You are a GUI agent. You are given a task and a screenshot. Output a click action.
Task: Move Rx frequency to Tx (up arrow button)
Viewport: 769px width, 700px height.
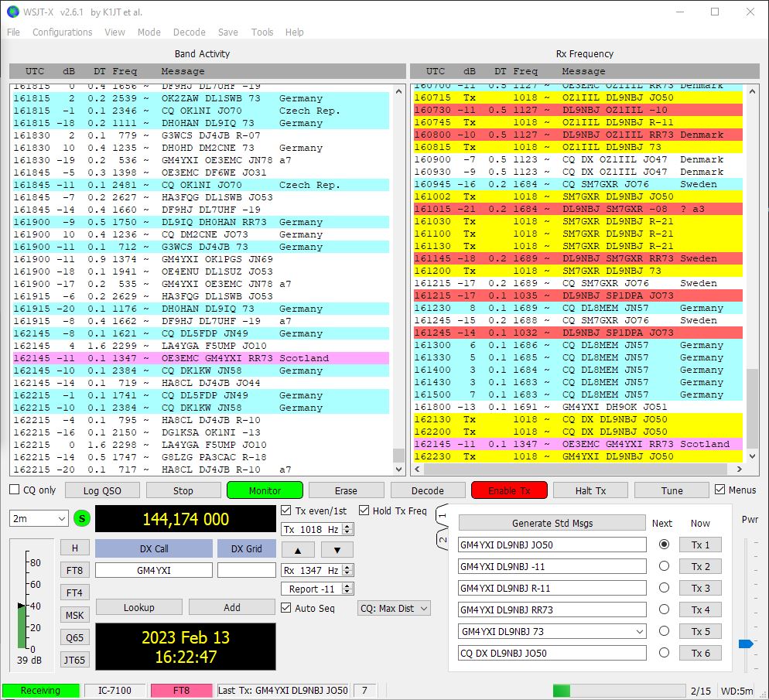[x=298, y=550]
